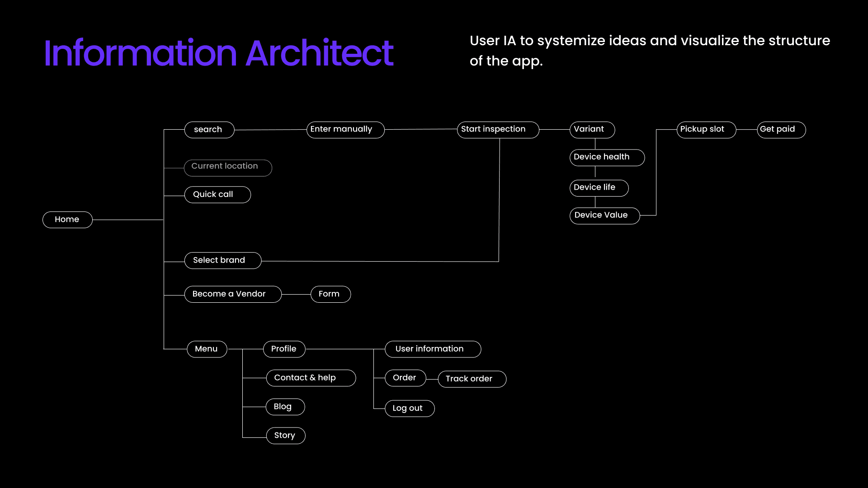Open the Menu node
The height and width of the screenshot is (488, 868).
tap(207, 349)
